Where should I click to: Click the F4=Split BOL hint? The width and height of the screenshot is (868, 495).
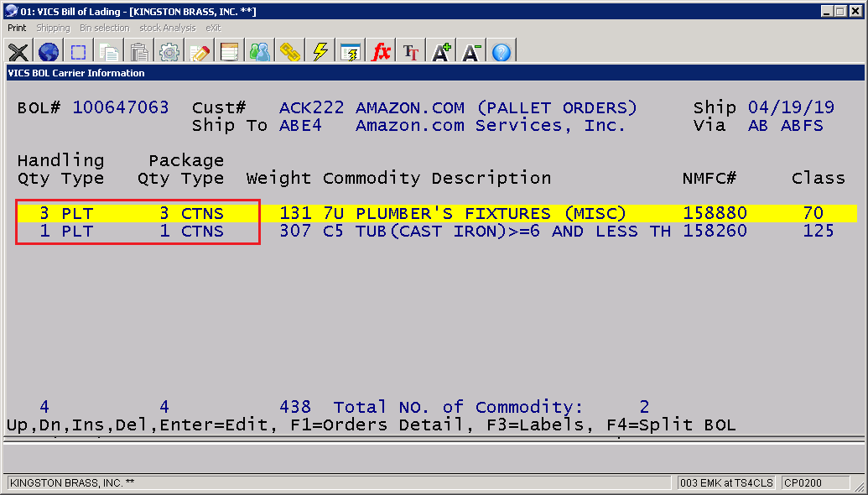(x=671, y=425)
